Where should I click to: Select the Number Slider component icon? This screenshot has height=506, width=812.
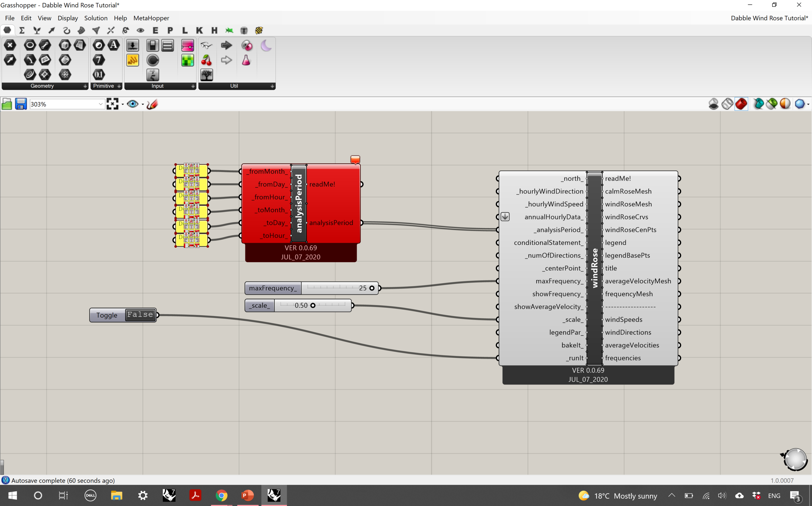(x=133, y=45)
